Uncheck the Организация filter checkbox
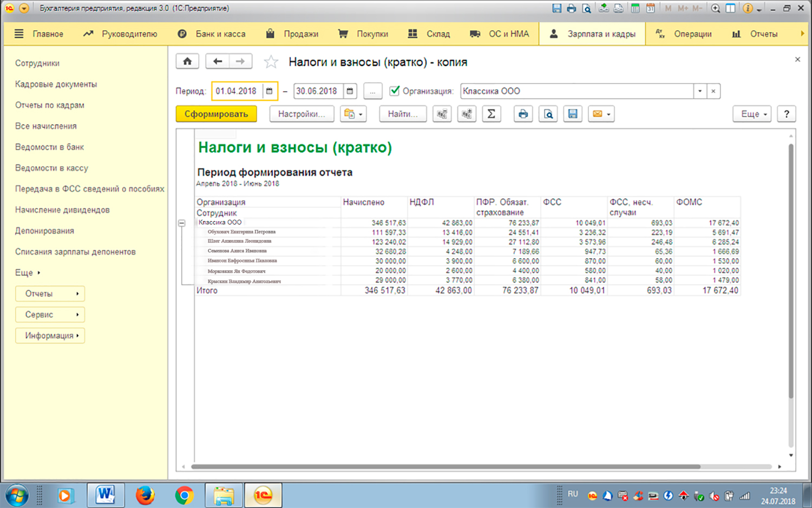 (395, 91)
